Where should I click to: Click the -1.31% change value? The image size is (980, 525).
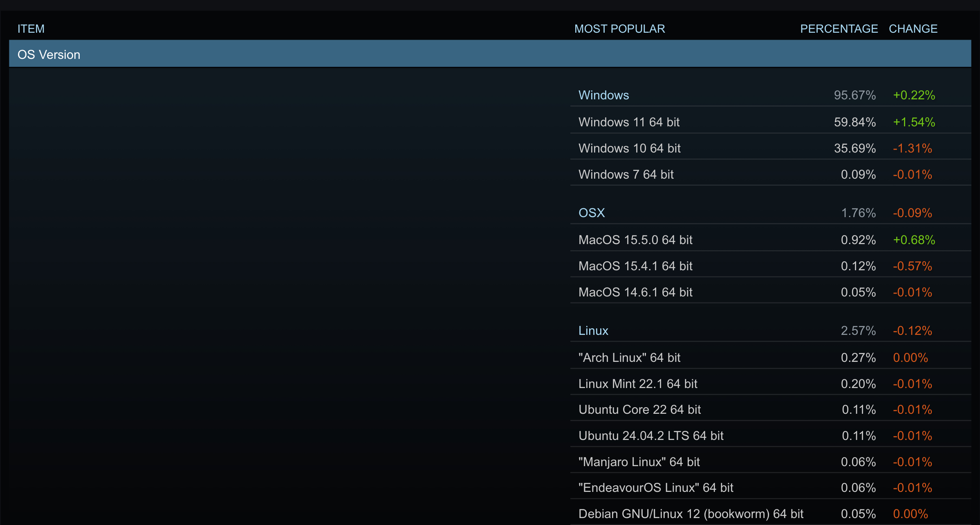point(913,148)
